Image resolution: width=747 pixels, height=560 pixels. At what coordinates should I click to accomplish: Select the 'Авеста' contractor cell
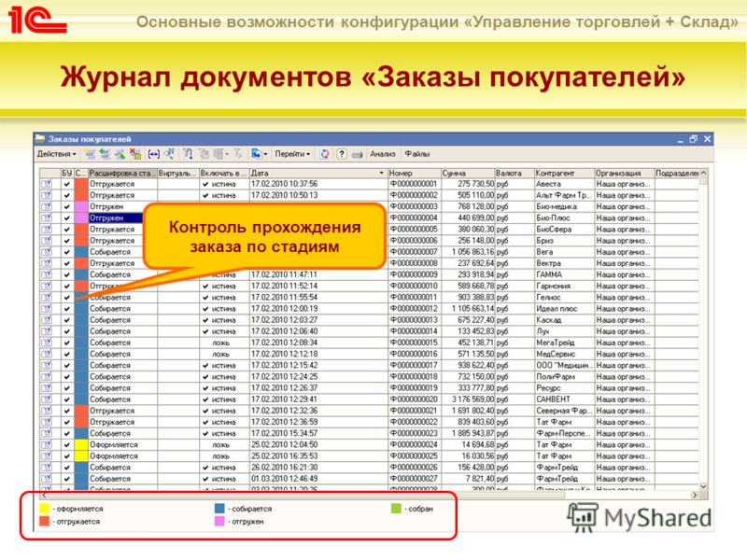(x=564, y=184)
